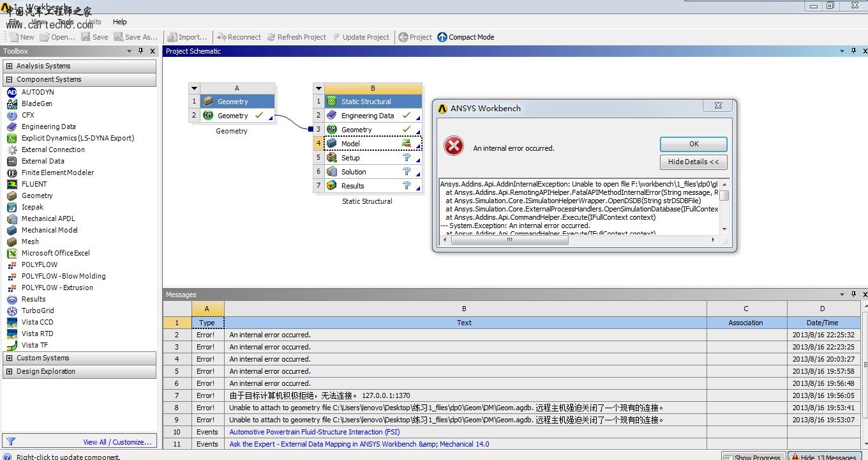Open the Help menu
Screen dimensions: 868x460
[120, 22]
